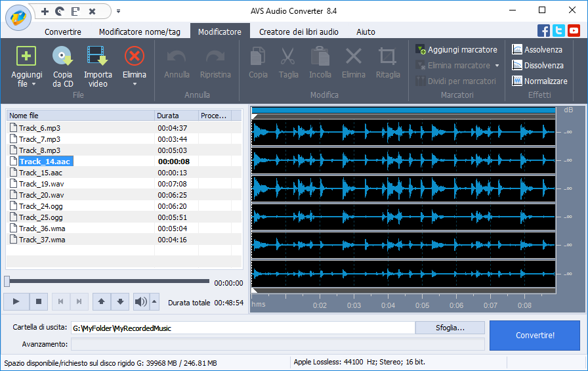Select Track_6.mp3 in the list
Viewport: 588px width, 371px height.
[124, 128]
